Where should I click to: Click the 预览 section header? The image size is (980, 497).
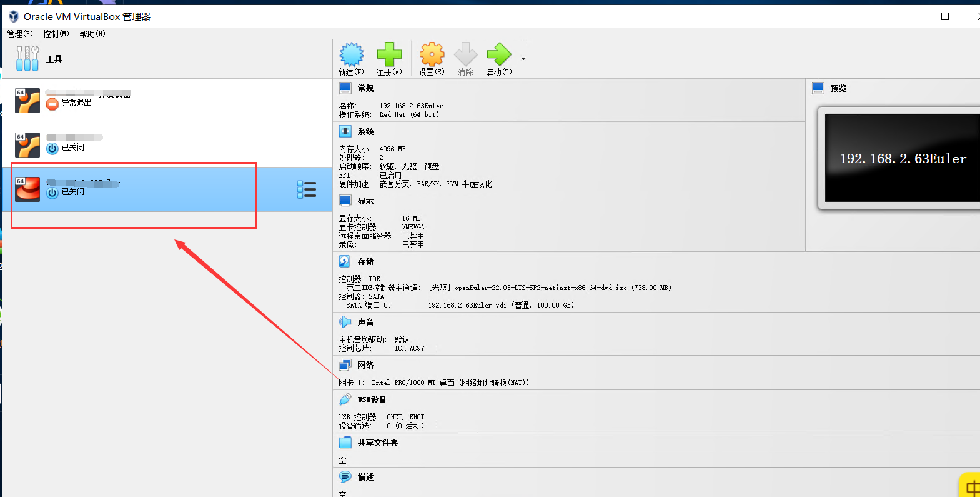[x=838, y=89]
